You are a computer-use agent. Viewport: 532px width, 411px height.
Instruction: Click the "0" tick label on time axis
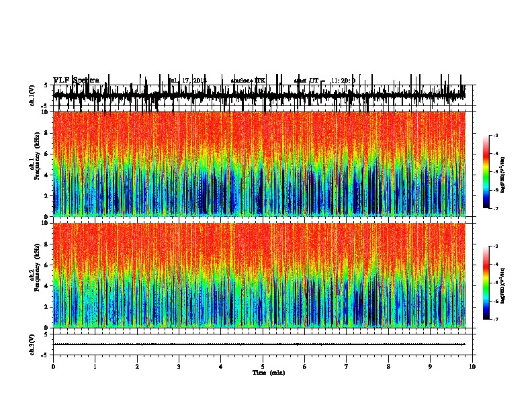point(53,366)
